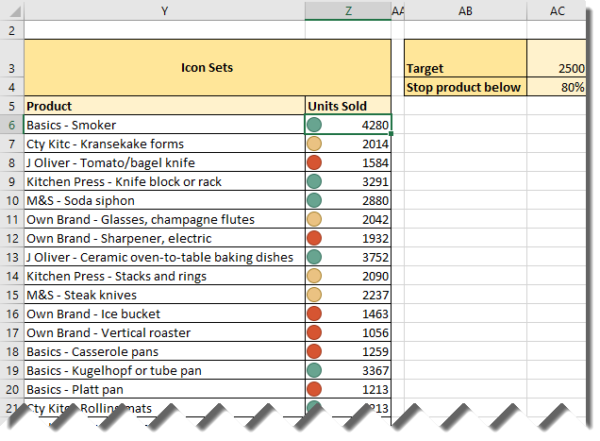Click the Product header cell

tap(163, 106)
